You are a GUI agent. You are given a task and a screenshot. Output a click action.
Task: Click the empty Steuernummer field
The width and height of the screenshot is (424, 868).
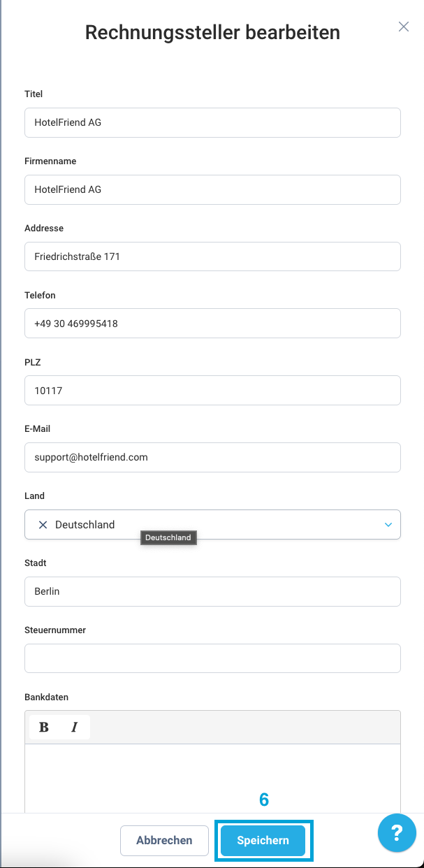[212, 658]
